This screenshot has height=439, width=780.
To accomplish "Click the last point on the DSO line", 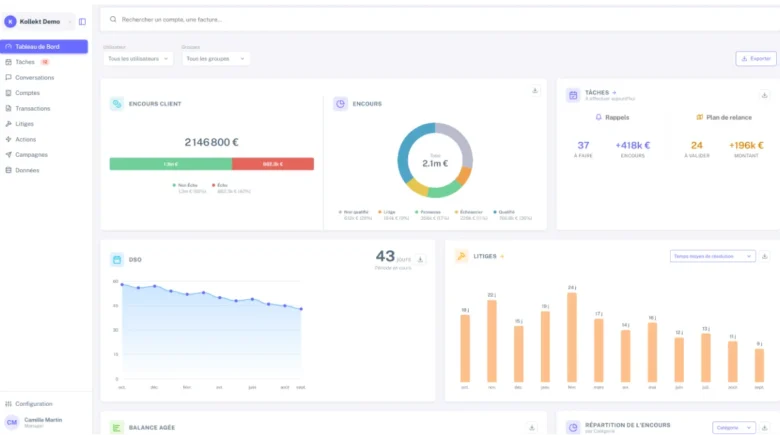I will [301, 309].
